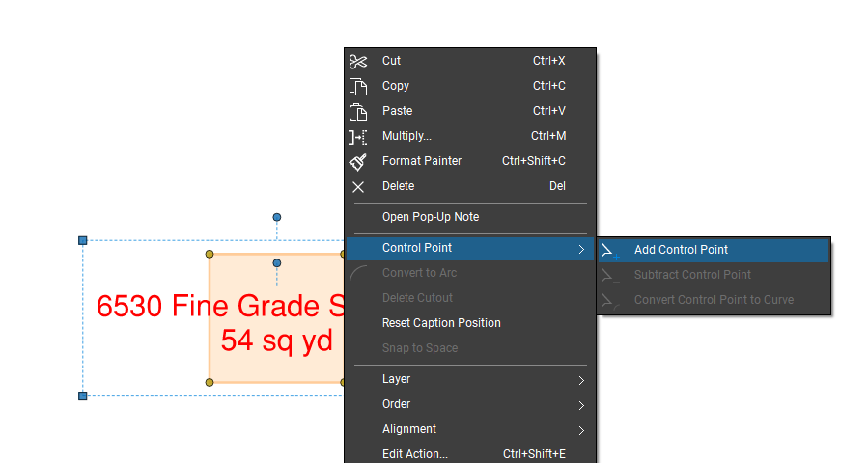The height and width of the screenshot is (463, 868).
Task: Click Subtract Control Point submenu item
Action: pyautogui.click(x=714, y=275)
